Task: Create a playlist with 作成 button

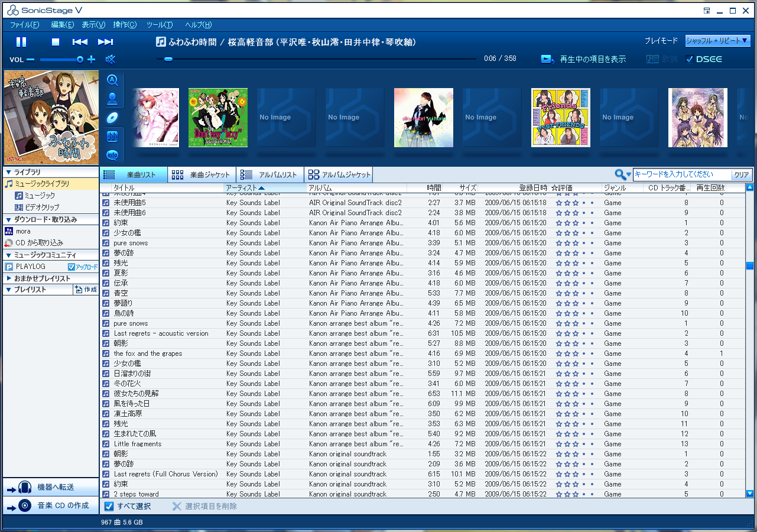Action: [x=86, y=290]
